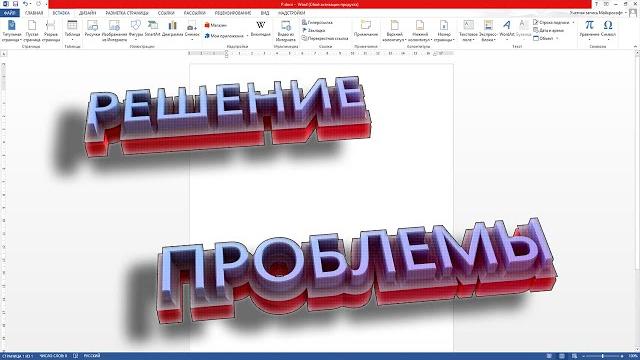Insert an Equation (Уравнение)
This screenshot has height=360, width=640.
pos(589,30)
